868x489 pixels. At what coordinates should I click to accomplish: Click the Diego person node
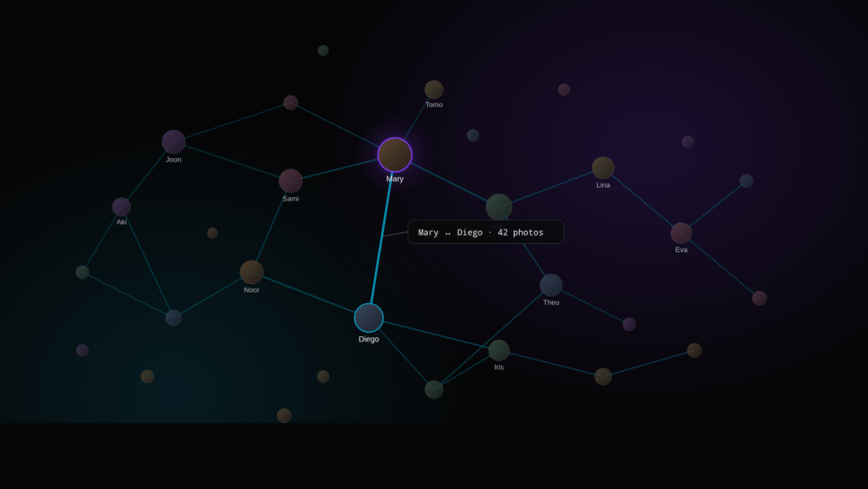point(369,318)
